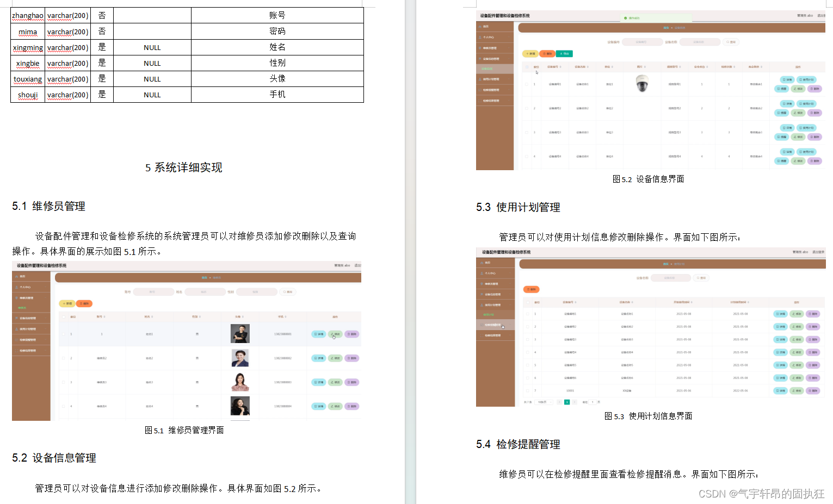Click the varchar(200) cell in the mima row
This screenshot has height=504, width=833.
point(67,32)
